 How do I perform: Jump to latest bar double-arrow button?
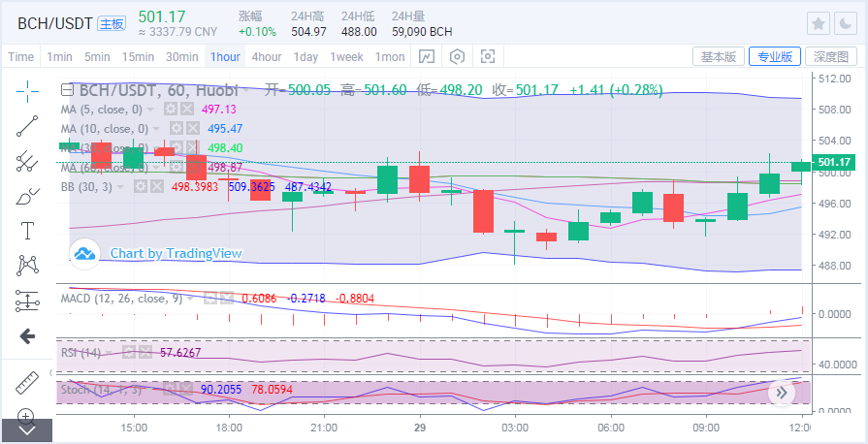pos(782,393)
